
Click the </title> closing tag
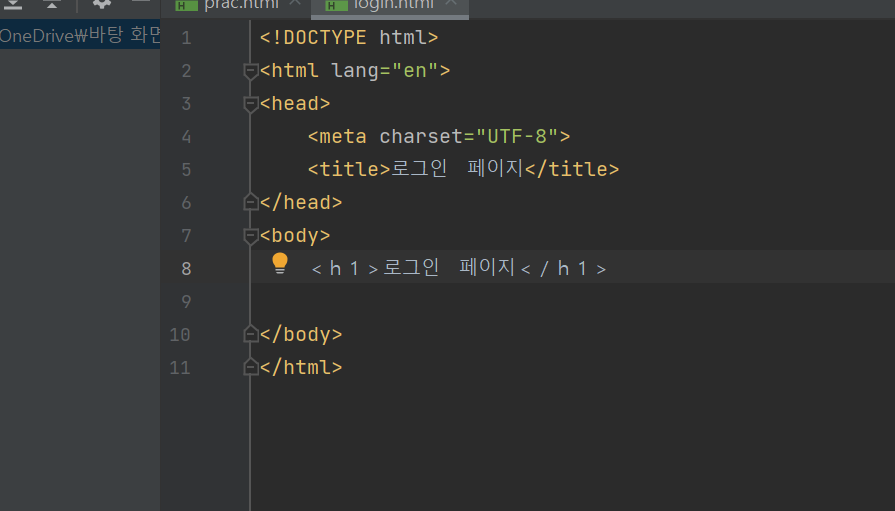click(x=572, y=170)
